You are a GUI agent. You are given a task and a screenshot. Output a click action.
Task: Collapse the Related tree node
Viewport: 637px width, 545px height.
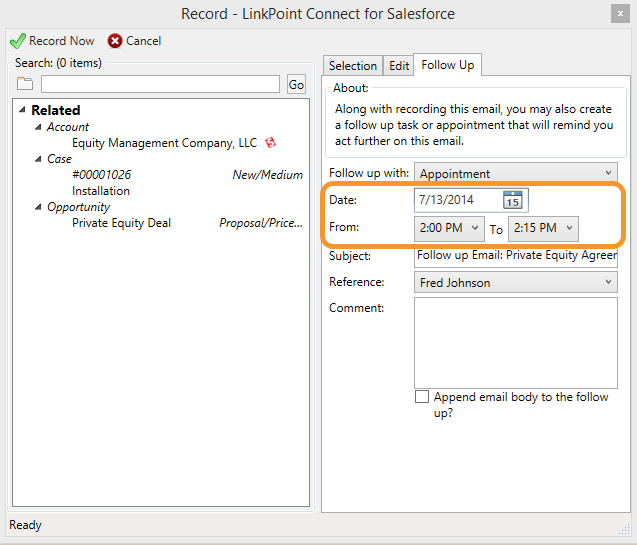click(22, 110)
